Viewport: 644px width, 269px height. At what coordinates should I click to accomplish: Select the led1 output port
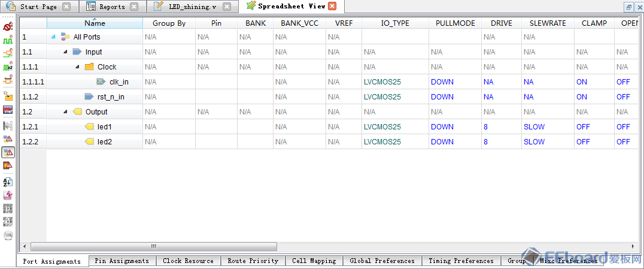105,126
